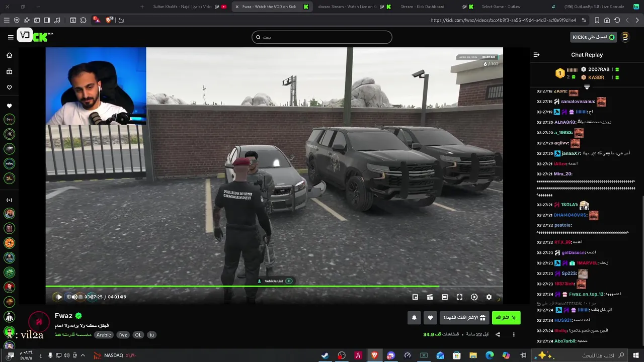Go forward with browser forward arrow
644x362 pixels.
[637, 20]
